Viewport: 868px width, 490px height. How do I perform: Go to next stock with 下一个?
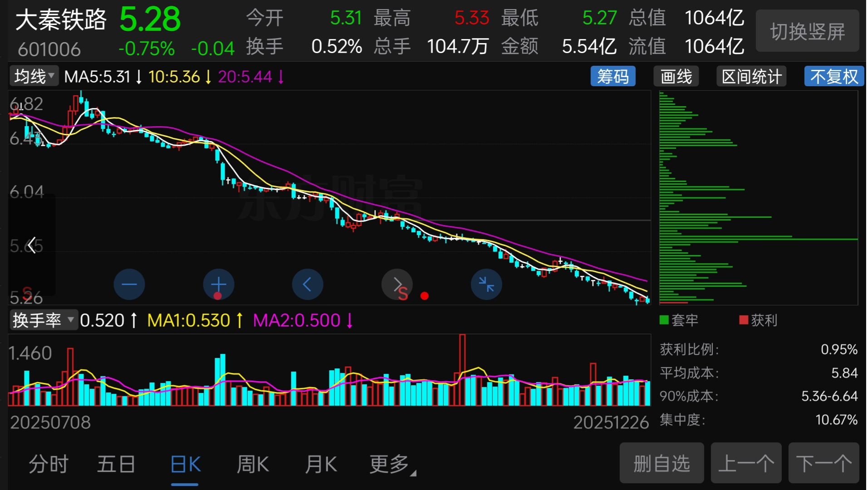[824, 463]
